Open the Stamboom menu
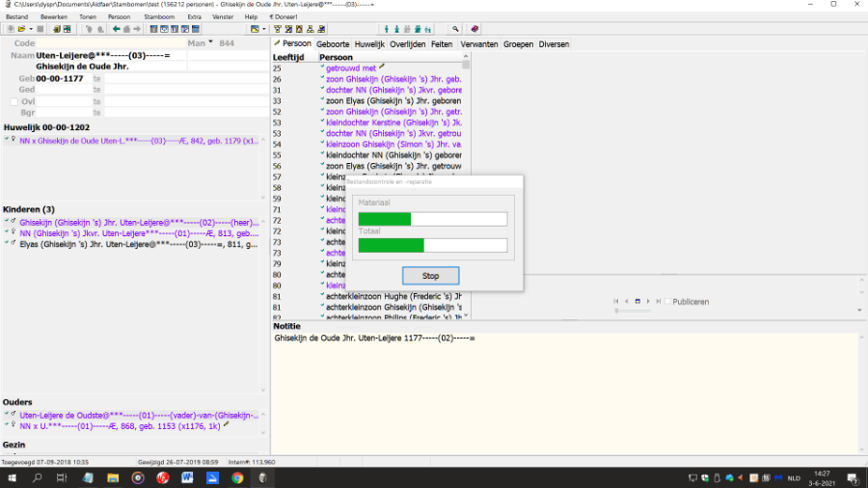 (158, 16)
